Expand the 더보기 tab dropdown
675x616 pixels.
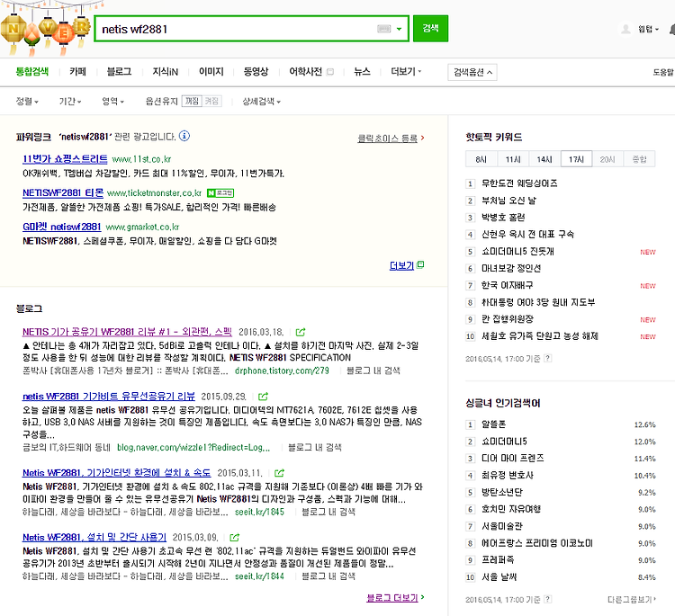(406, 71)
